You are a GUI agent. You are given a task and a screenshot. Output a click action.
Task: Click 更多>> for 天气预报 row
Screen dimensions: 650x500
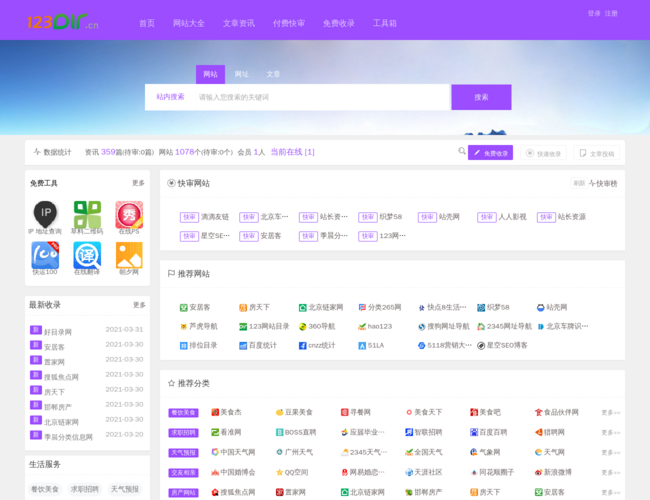(x=611, y=452)
